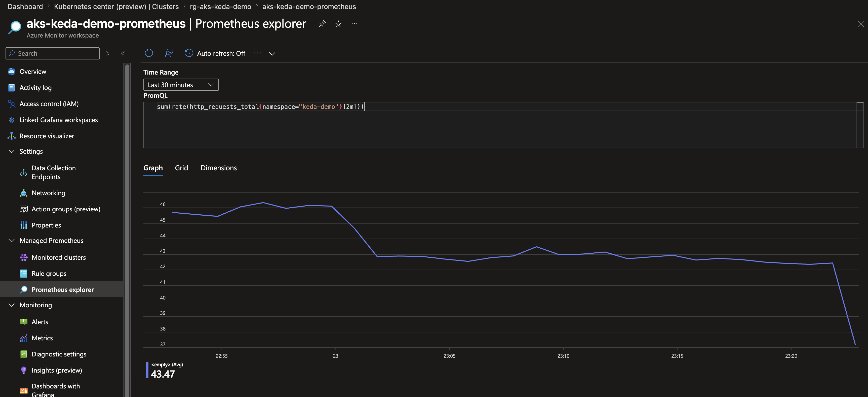Click the legend color bar swatch

(x=147, y=370)
